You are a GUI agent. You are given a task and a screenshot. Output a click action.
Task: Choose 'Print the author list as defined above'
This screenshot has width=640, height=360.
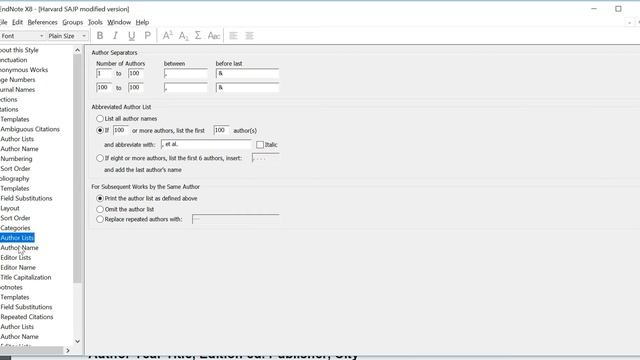100,198
